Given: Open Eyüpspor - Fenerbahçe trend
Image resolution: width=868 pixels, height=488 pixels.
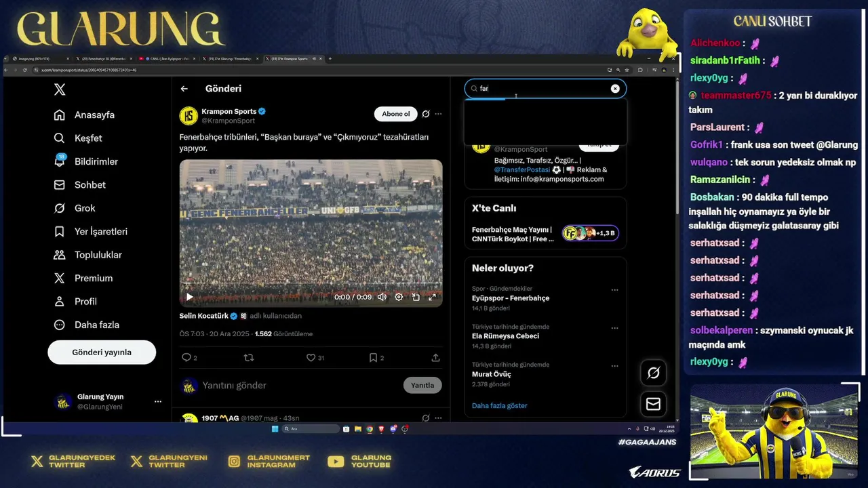Looking at the screenshot, I should point(511,298).
